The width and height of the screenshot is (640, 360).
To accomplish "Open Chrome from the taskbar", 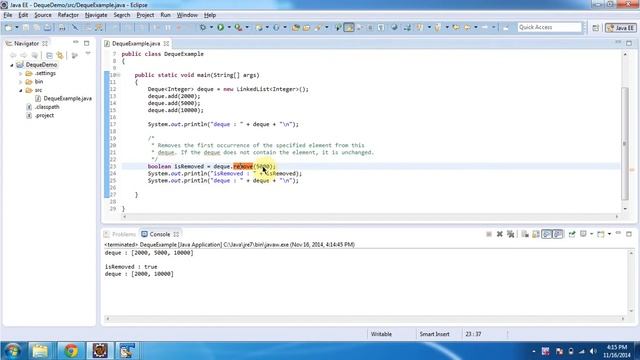I will coord(71,351).
